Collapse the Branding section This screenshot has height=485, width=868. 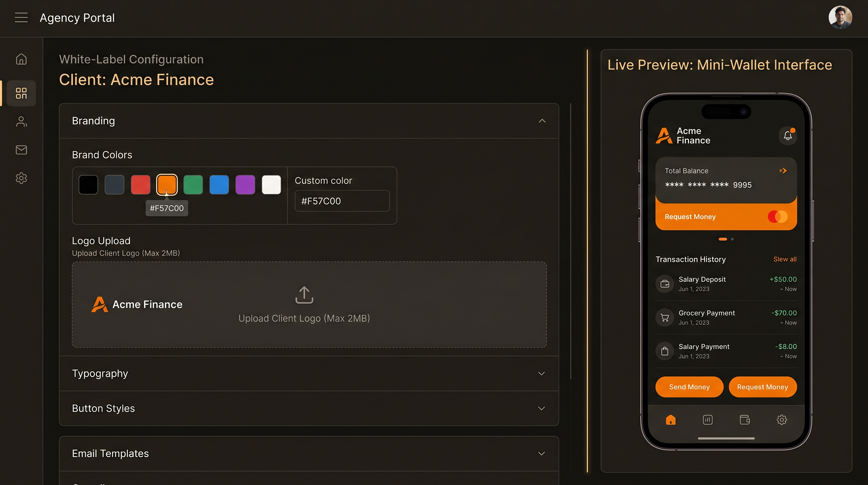[542, 121]
